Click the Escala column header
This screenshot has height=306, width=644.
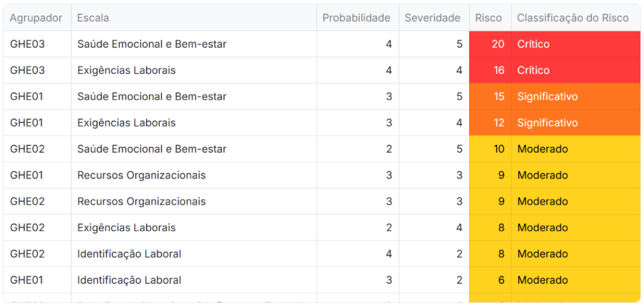tap(93, 18)
